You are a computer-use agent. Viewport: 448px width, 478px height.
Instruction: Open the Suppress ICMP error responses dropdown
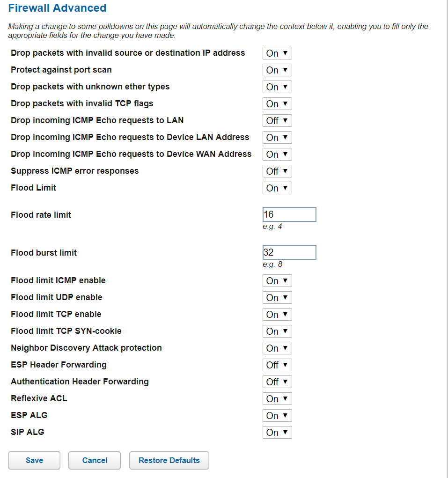(x=277, y=171)
